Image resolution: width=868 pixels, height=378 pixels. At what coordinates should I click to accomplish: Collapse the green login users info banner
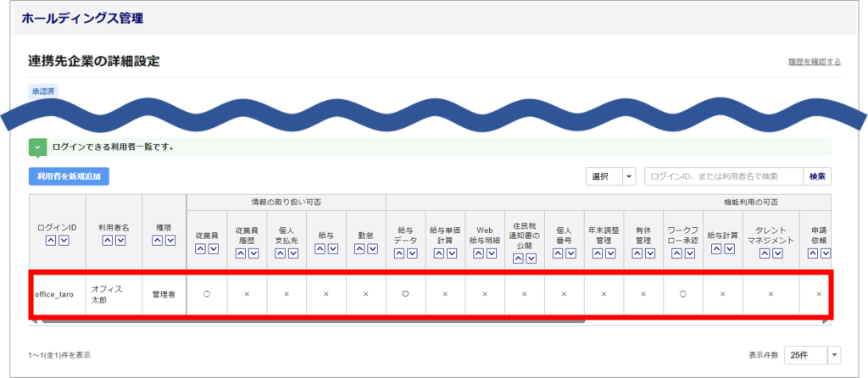(x=37, y=147)
